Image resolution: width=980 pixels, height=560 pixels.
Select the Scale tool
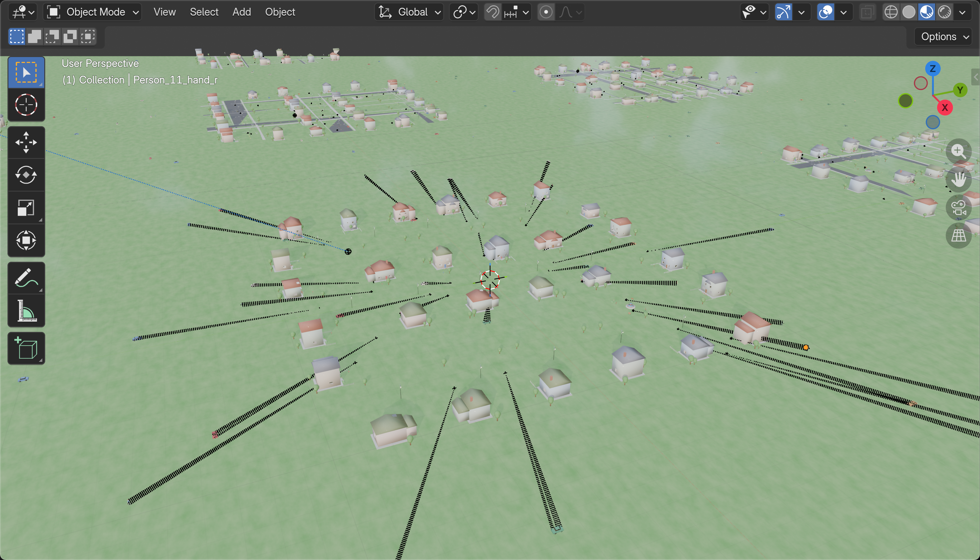[x=26, y=208]
